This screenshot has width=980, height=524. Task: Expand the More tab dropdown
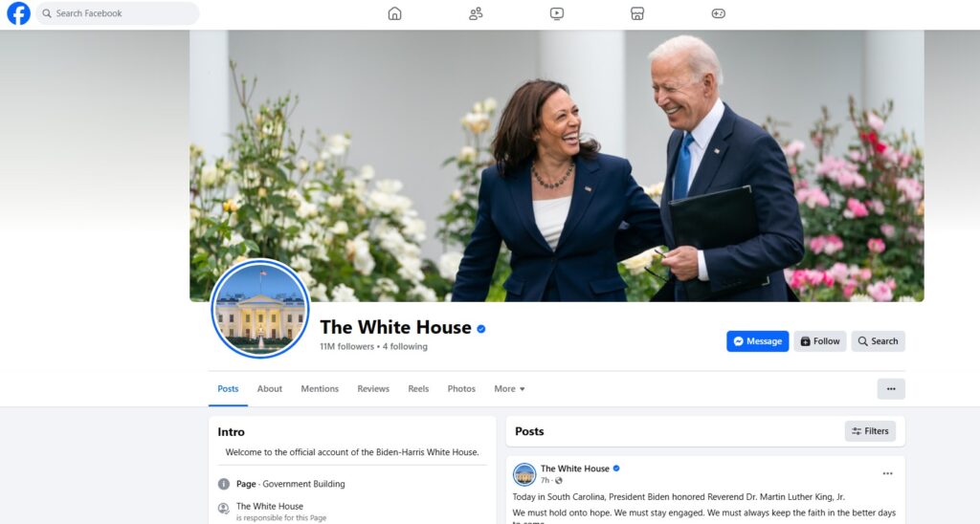coord(509,388)
